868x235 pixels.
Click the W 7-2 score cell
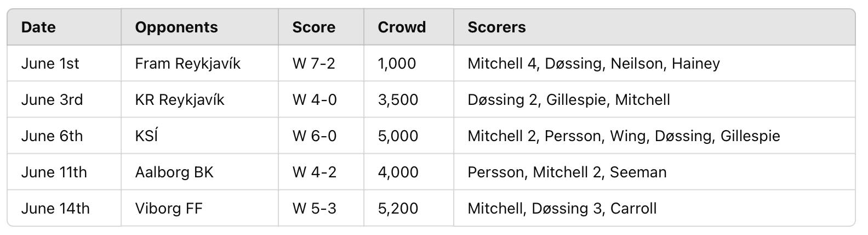[313, 64]
